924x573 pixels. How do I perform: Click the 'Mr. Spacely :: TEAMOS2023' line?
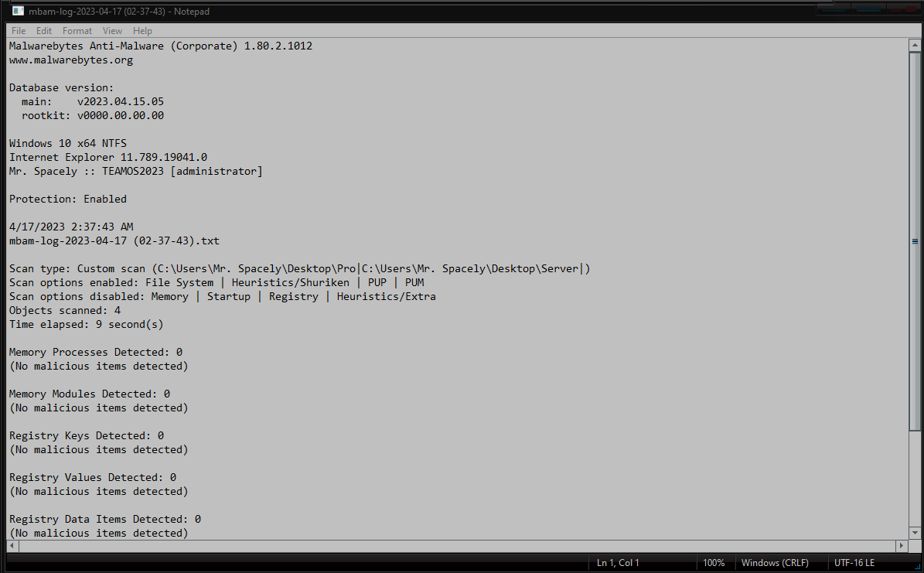tap(136, 171)
